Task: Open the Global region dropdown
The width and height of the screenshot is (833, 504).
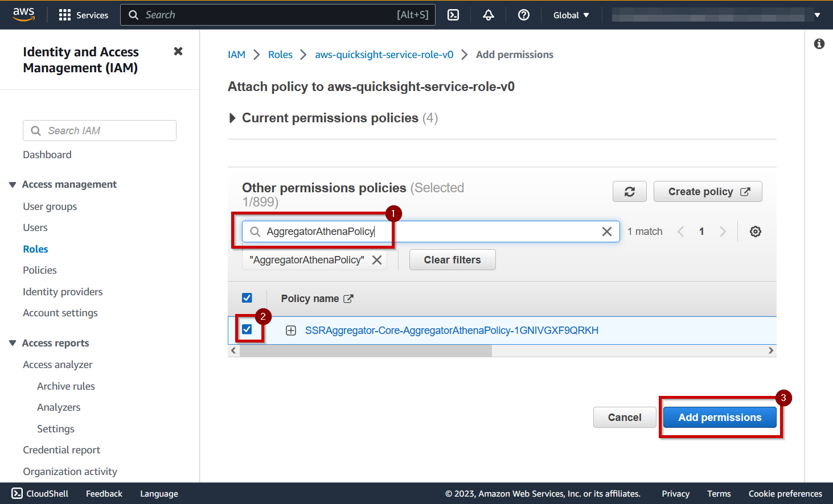Action: [x=571, y=15]
